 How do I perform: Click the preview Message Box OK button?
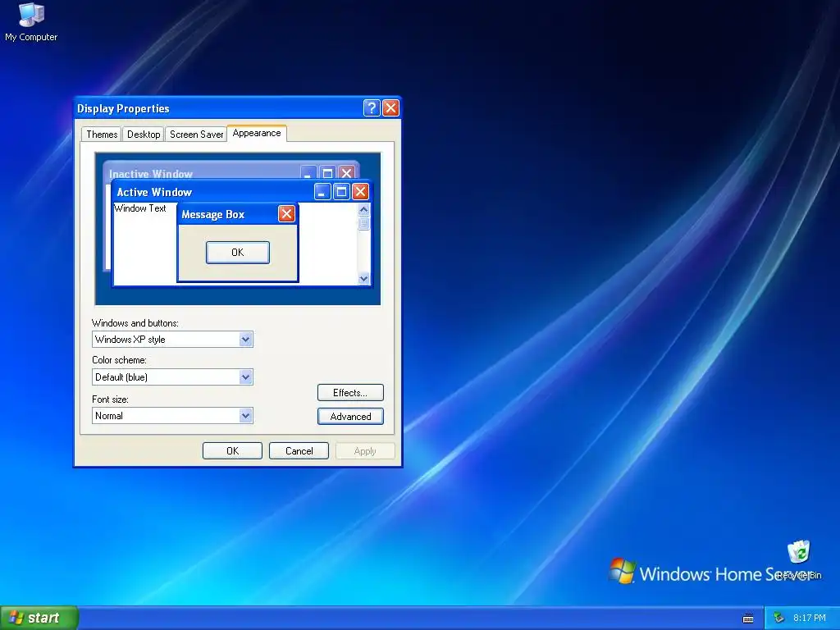238,253
